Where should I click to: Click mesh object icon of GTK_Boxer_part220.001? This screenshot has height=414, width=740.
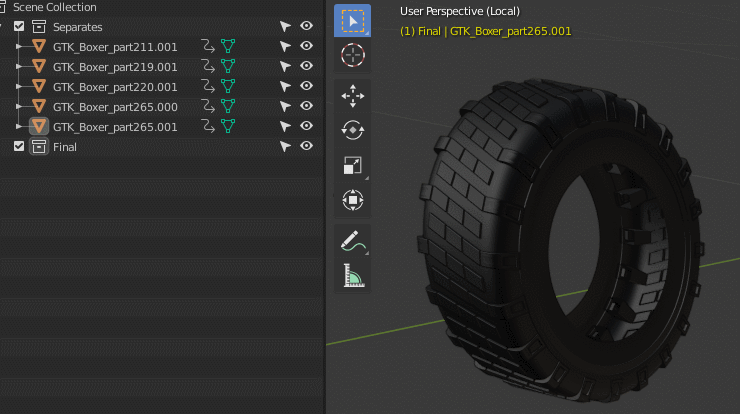click(39, 86)
